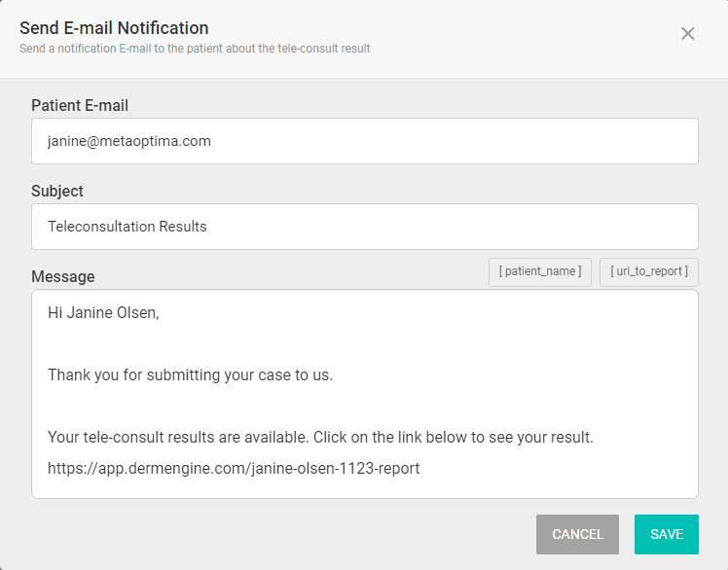The height and width of the screenshot is (570, 728).
Task: Close the Send E-mail Notification dialog
Action: click(687, 33)
